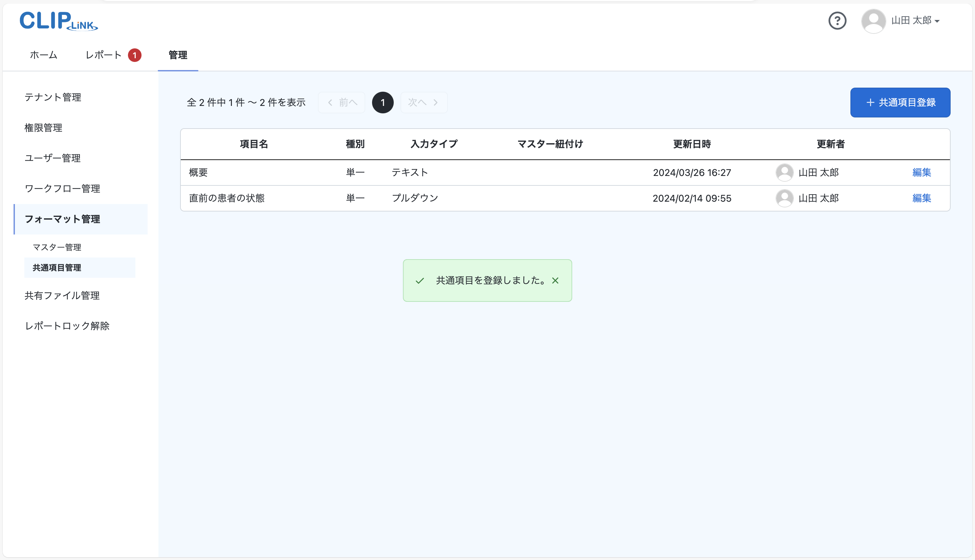Screen dimensions: 975x560
Task: Select テナント管理 in the sidebar
Action: click(x=53, y=97)
